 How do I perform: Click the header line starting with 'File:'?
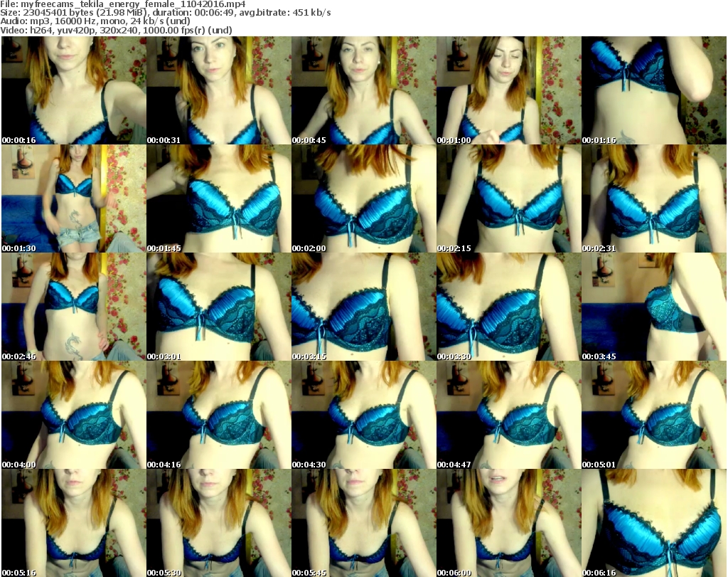click(x=123, y=4)
